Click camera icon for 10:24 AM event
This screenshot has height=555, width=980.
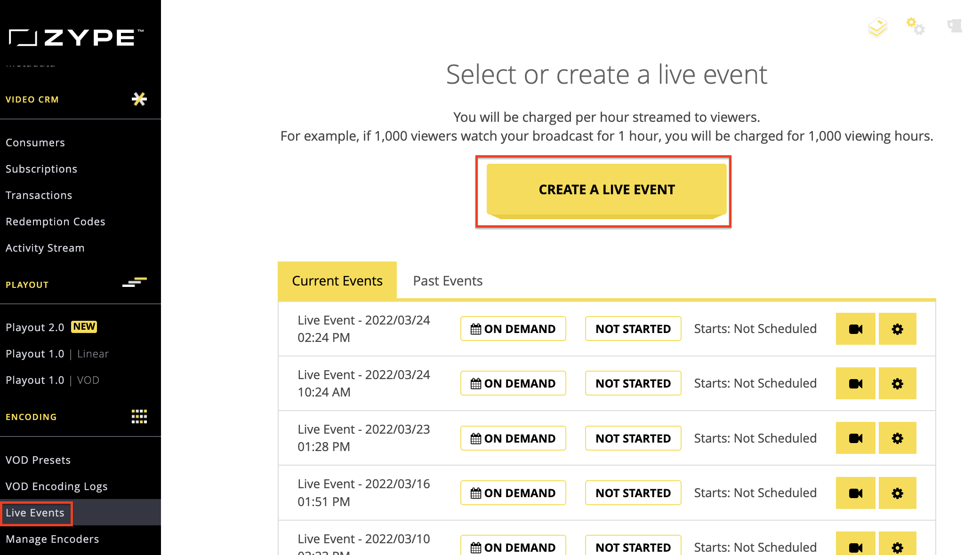click(855, 383)
